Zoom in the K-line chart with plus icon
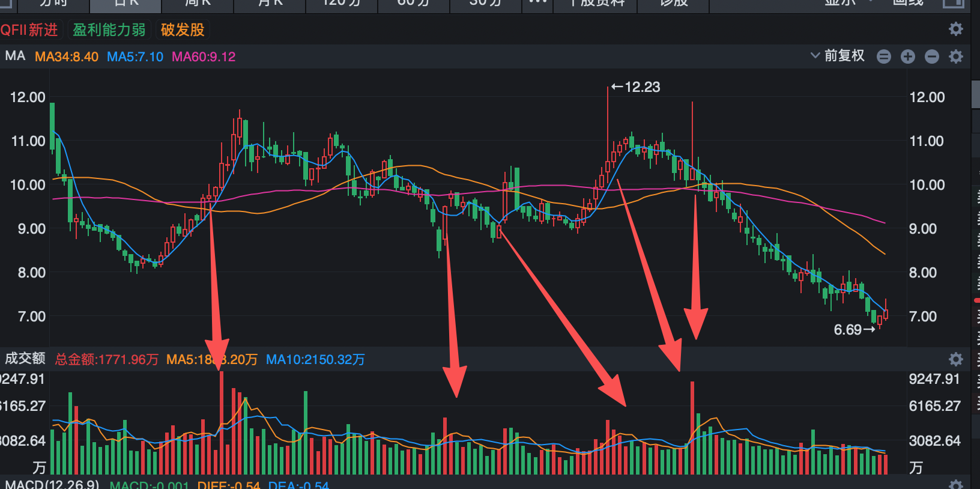Image resolution: width=980 pixels, height=489 pixels. 908,56
